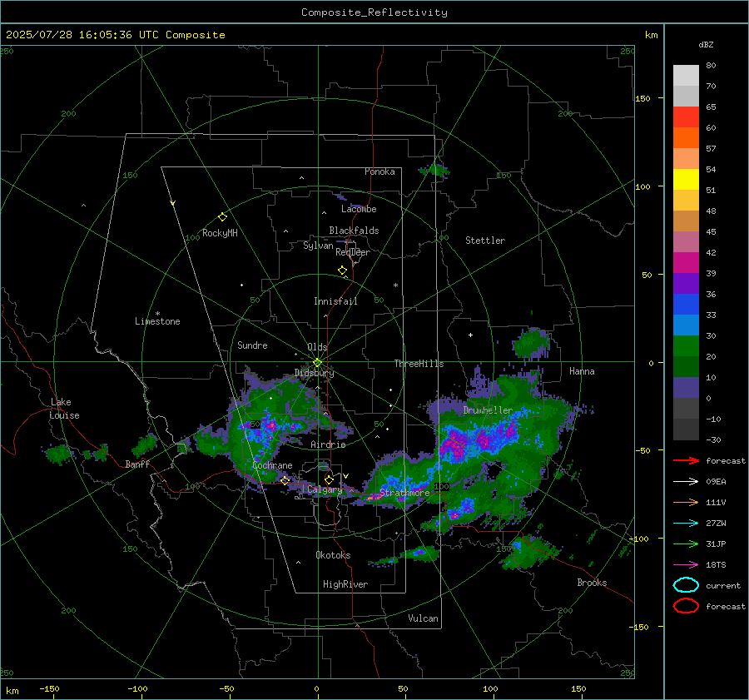Click the RedDeer city label
749x700 pixels.
[x=353, y=252]
